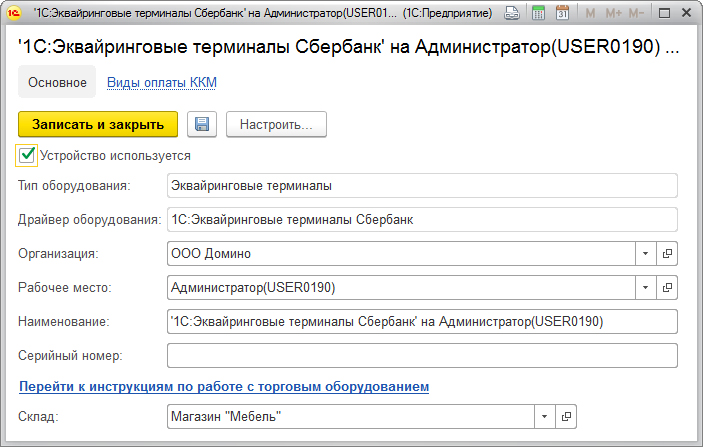Switch to the Основное tab
This screenshot has width=703, height=447.
pyautogui.click(x=57, y=82)
